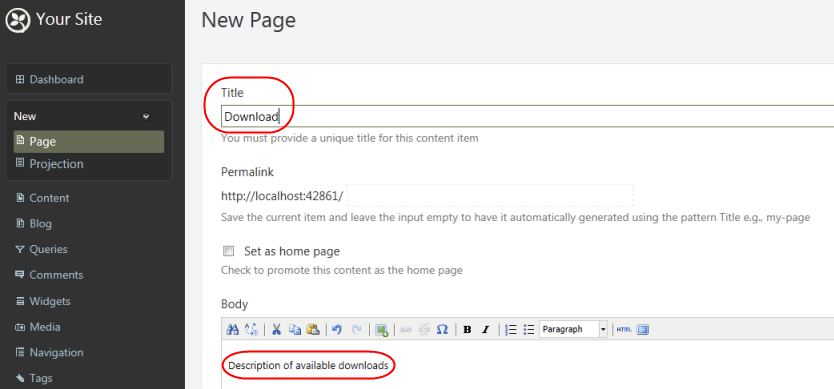Click the Orchard logo beside Your Site
This screenshot has width=834, height=389.
pyautogui.click(x=18, y=20)
